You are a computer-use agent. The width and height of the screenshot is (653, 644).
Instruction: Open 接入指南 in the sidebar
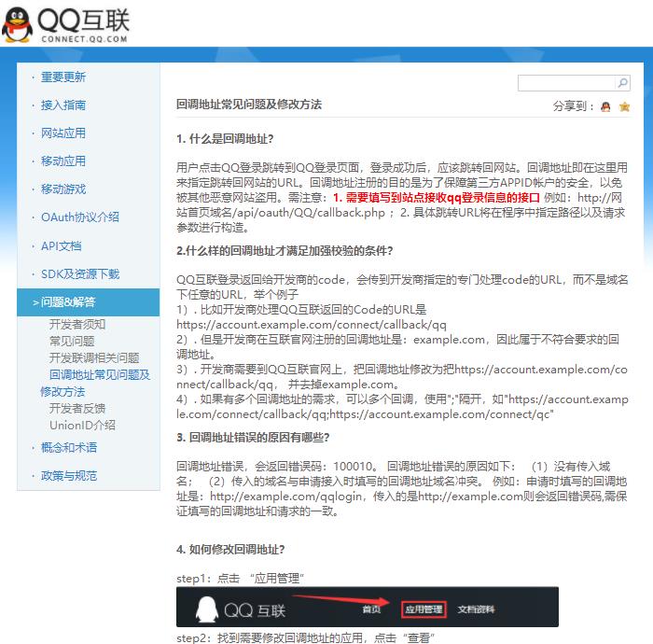pyautogui.click(x=63, y=105)
